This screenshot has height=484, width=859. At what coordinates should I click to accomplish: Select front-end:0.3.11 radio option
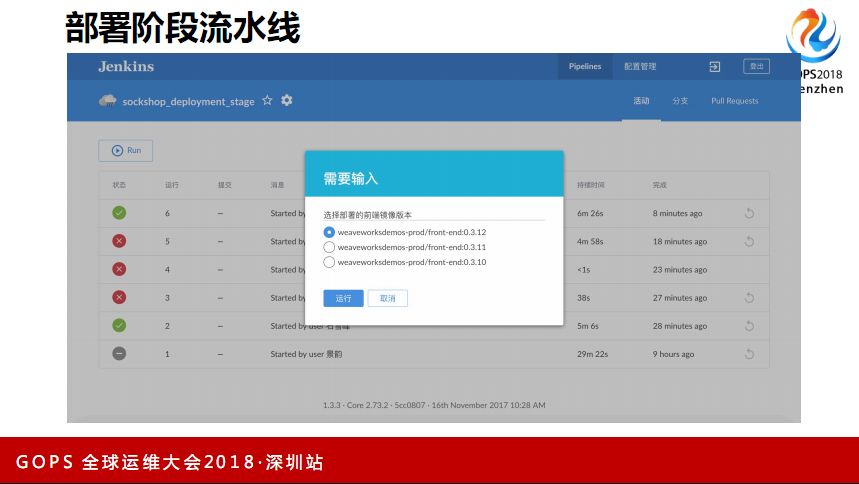329,247
